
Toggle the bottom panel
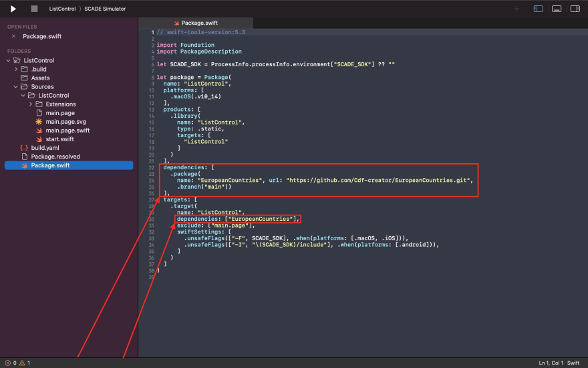click(557, 9)
